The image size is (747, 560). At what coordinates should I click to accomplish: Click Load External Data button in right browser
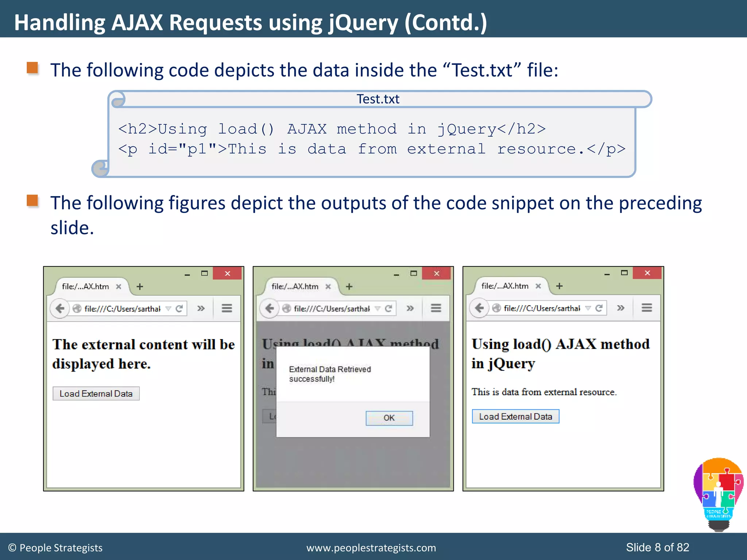click(x=515, y=416)
